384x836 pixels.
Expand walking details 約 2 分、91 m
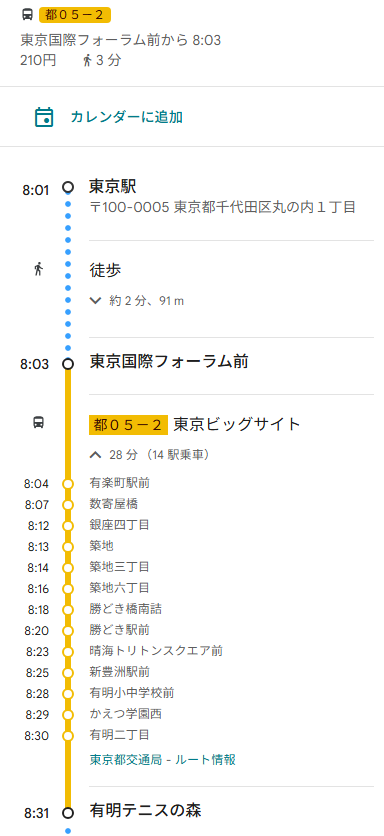pos(138,301)
